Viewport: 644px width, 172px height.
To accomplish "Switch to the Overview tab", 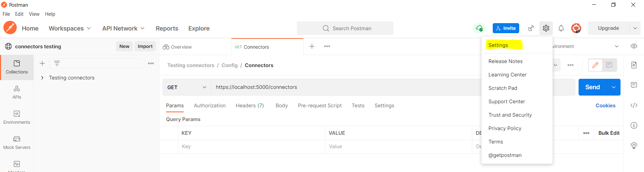I will tap(195, 47).
